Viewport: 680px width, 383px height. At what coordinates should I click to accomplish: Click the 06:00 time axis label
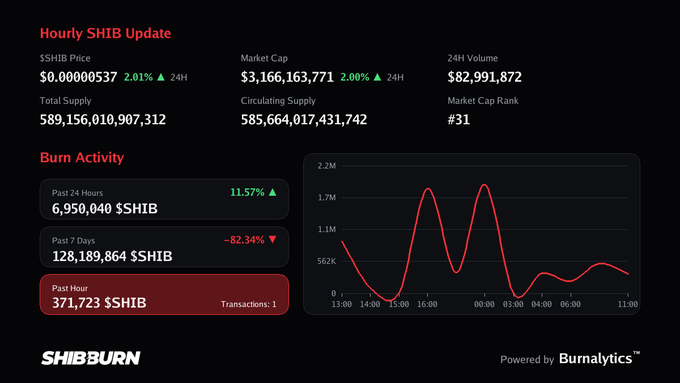point(570,304)
